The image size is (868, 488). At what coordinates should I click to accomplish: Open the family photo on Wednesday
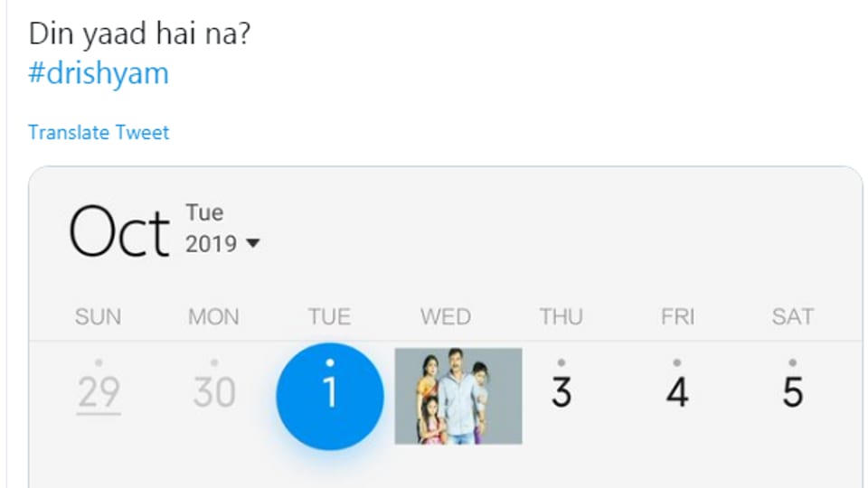tap(458, 396)
